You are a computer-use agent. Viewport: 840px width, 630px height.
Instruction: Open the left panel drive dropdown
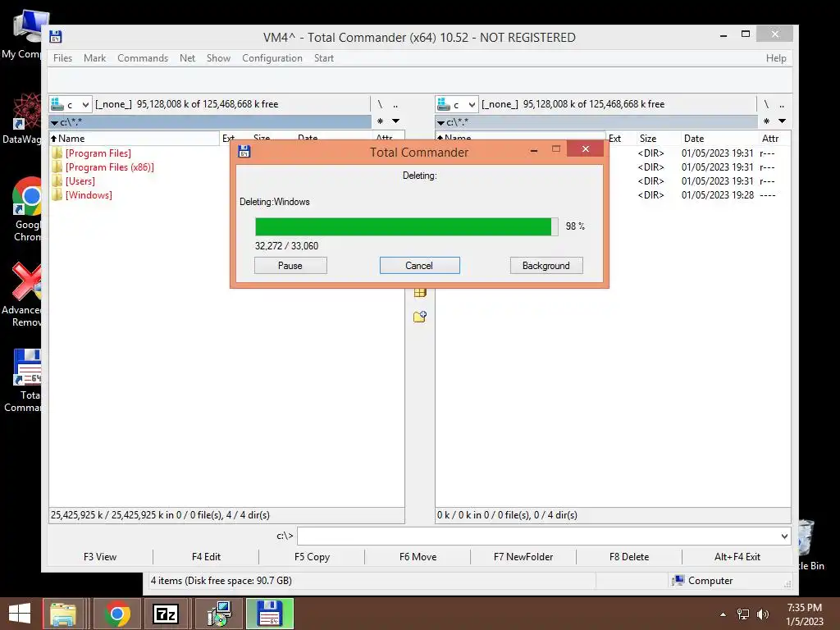click(x=71, y=104)
